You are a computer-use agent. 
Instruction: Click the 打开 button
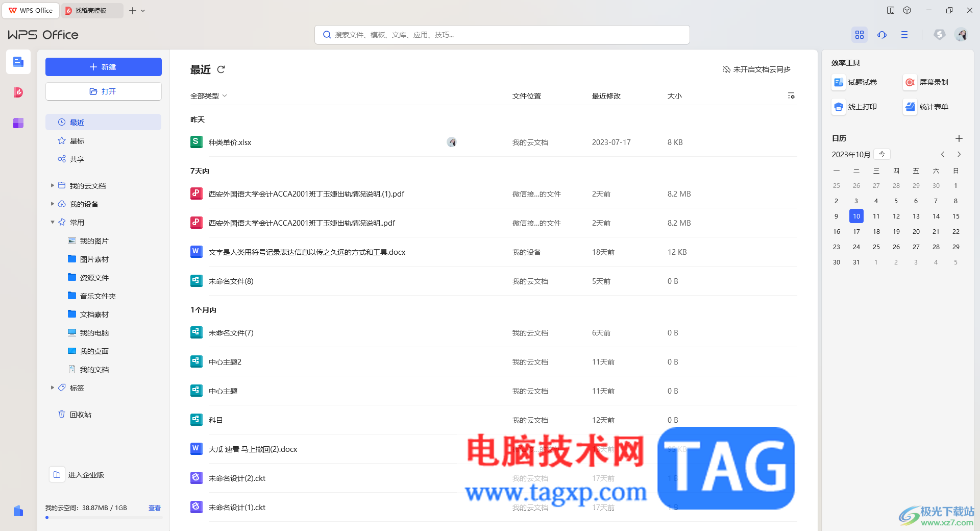(x=103, y=91)
